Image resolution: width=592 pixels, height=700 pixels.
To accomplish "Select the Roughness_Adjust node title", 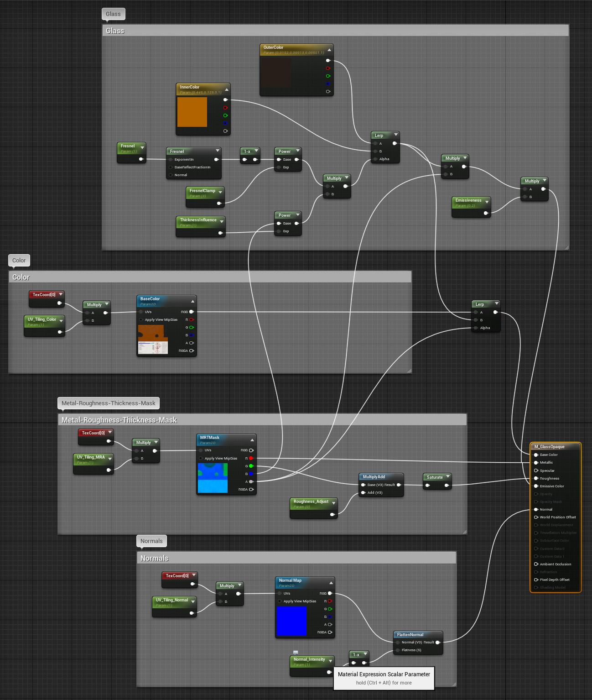I will point(311,501).
